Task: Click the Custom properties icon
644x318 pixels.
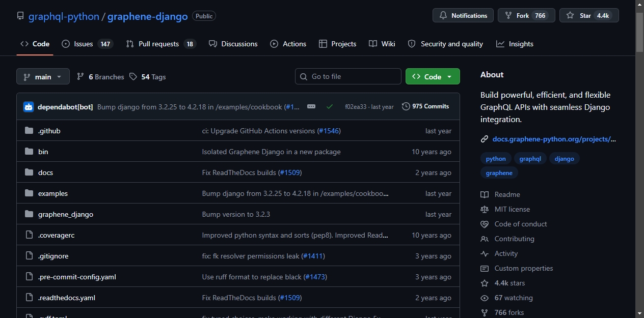Action: 485,268
